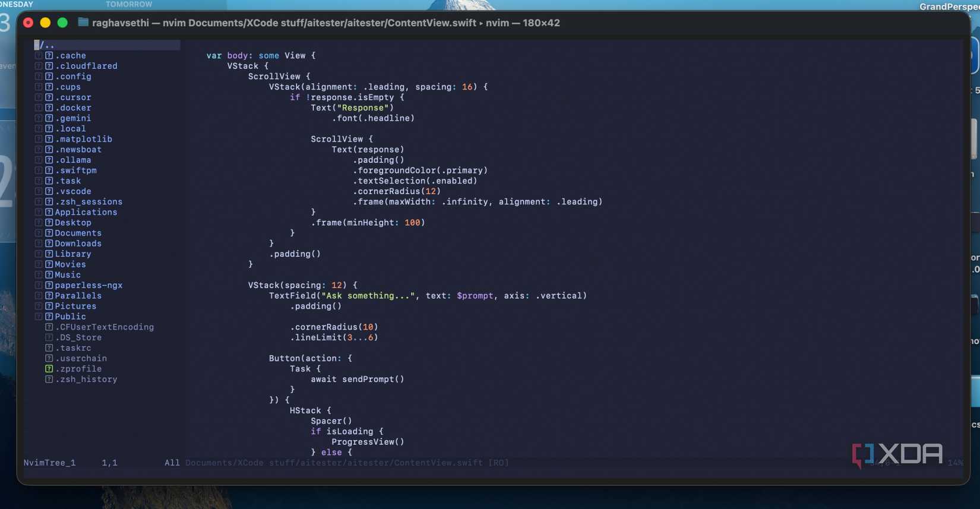Click the Library folder icon
The image size is (980, 509).
(x=49, y=254)
